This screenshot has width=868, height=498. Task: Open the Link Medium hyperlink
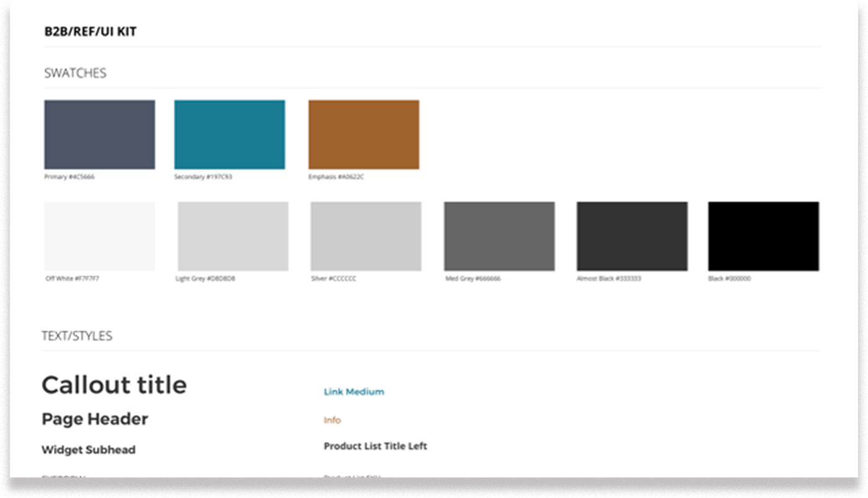click(x=353, y=391)
